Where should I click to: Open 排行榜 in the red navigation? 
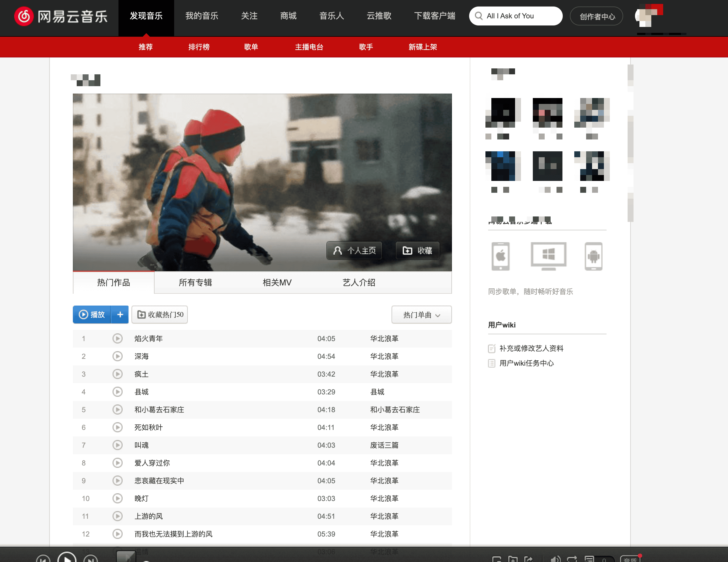199,47
